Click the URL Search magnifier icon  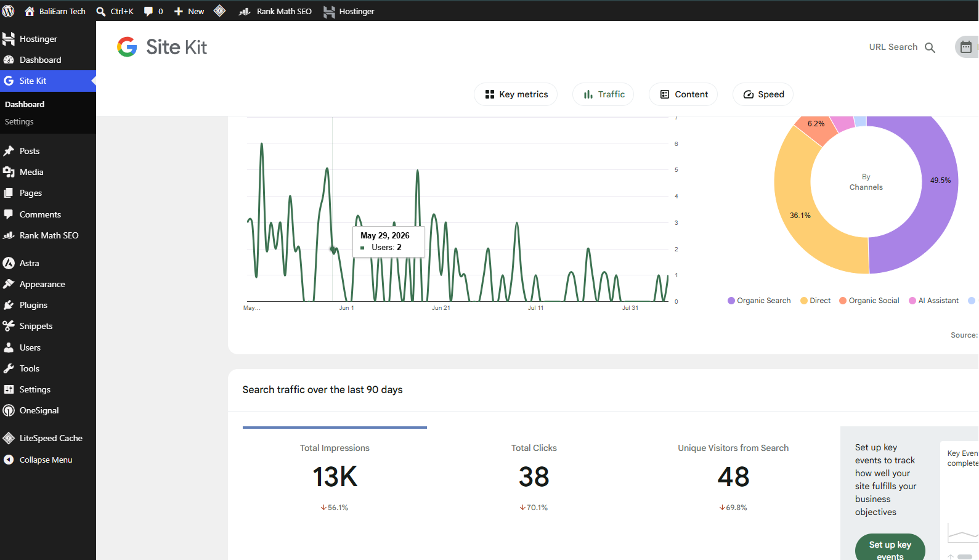[x=930, y=47]
